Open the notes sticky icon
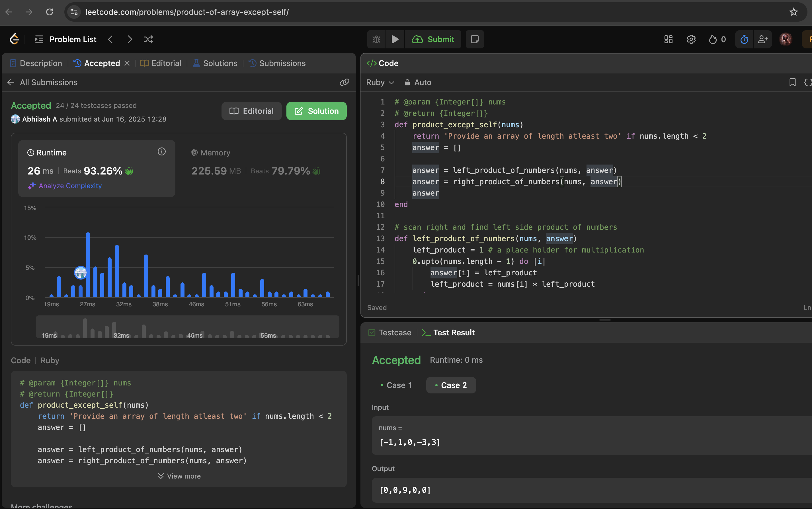Viewport: 812px width, 509px height. [x=475, y=39]
